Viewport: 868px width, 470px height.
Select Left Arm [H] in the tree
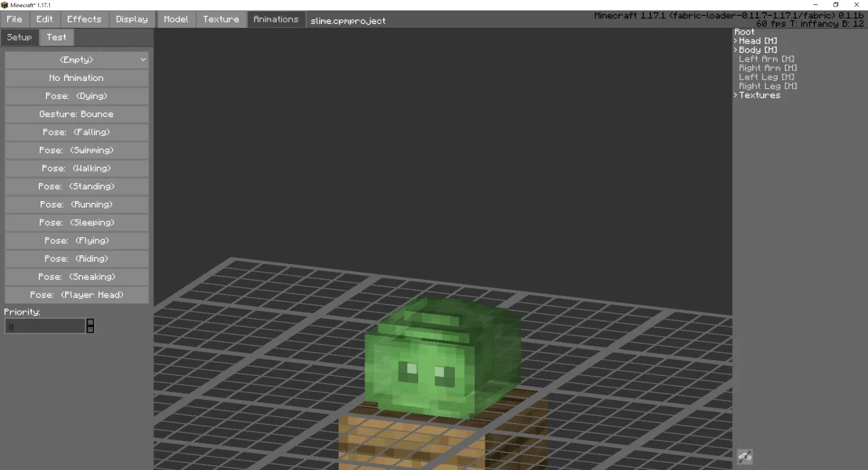[767, 59]
